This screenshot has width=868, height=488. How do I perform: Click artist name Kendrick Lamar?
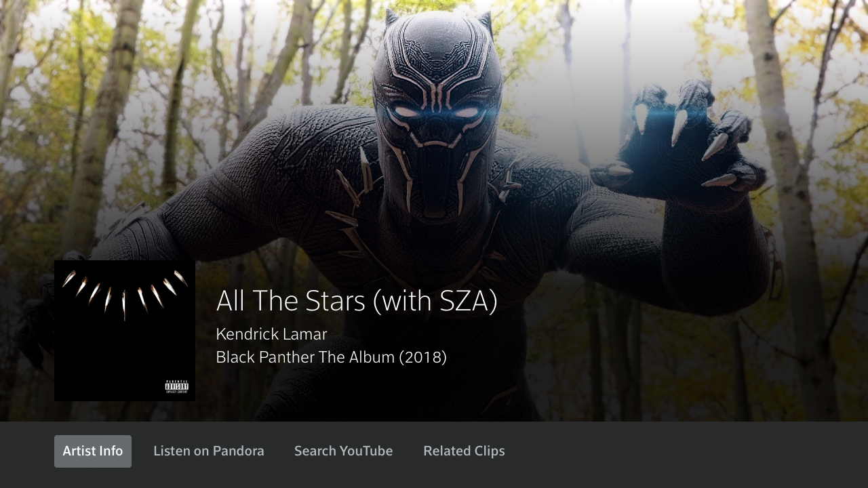coord(271,334)
